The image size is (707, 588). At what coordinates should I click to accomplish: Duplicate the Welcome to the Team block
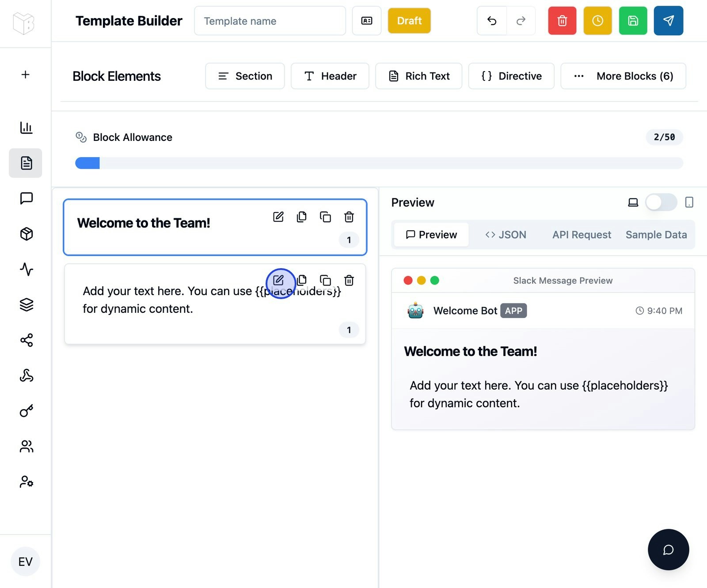tap(326, 217)
